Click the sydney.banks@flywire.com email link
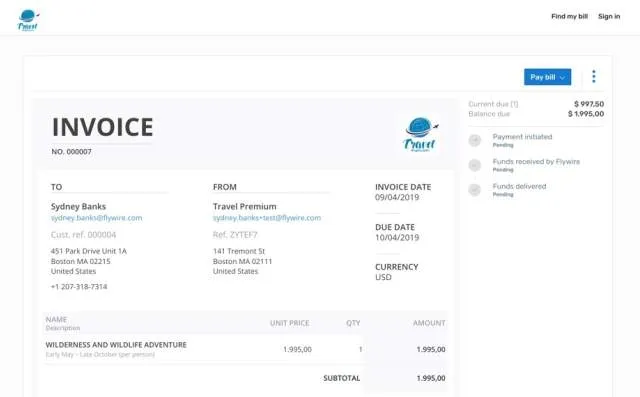Image resolution: width=640 pixels, height=397 pixels. click(96, 218)
